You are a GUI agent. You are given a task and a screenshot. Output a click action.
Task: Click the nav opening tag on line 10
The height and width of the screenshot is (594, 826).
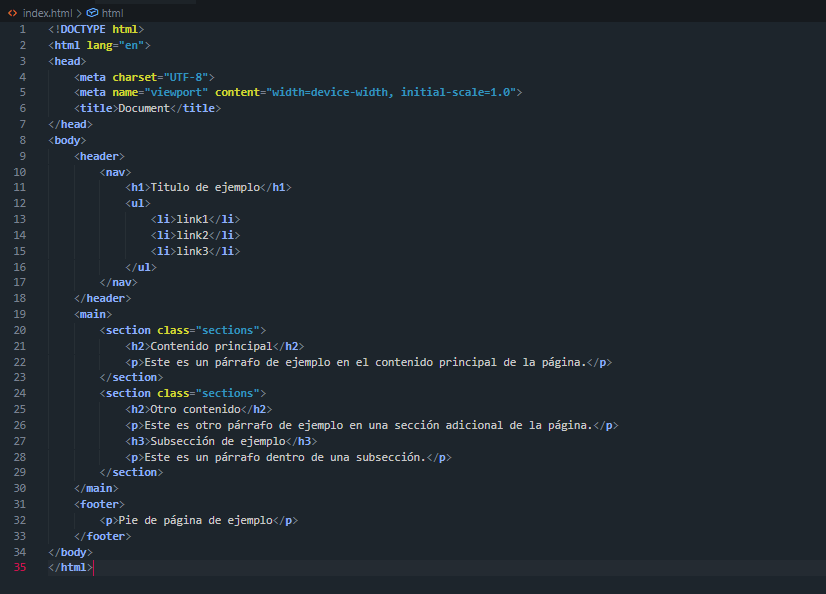(114, 171)
